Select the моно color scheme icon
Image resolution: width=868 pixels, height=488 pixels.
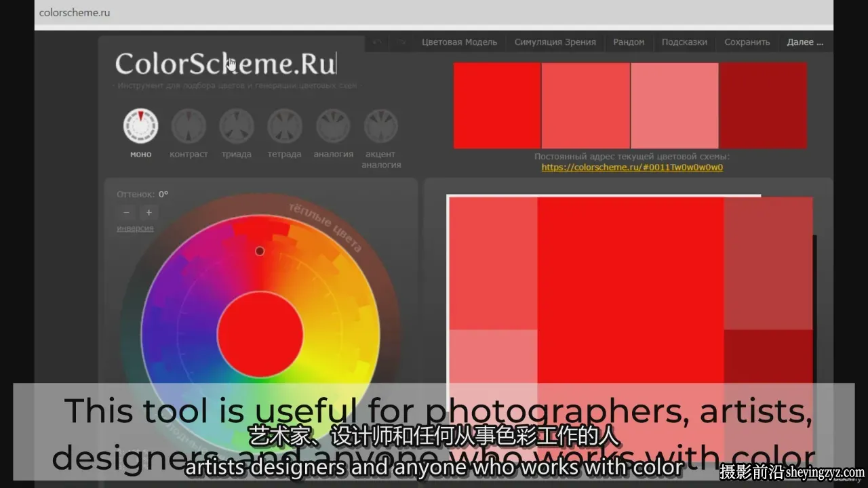(140, 126)
